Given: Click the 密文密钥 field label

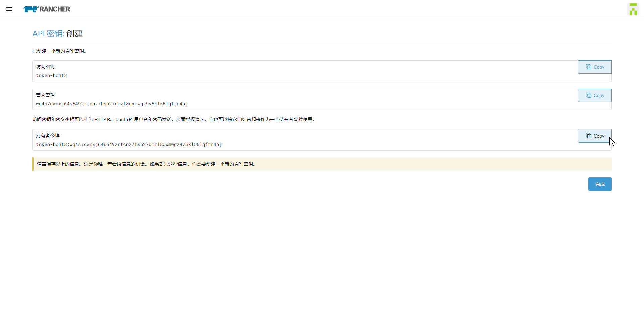Looking at the screenshot, I should pyautogui.click(x=45, y=95).
